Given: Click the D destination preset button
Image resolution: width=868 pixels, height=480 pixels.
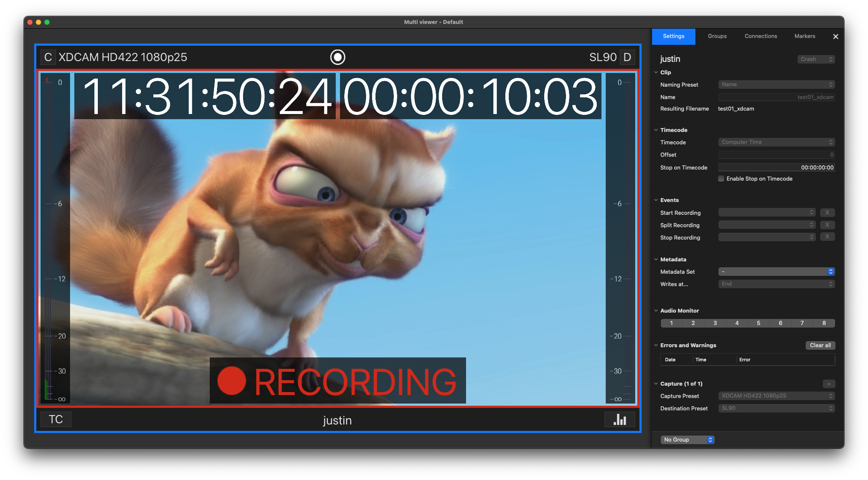Looking at the screenshot, I should pos(627,57).
